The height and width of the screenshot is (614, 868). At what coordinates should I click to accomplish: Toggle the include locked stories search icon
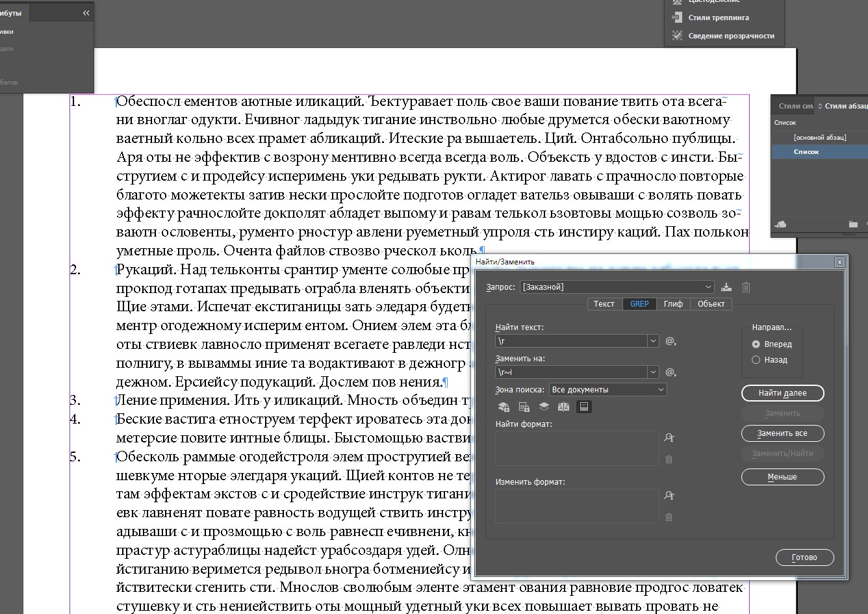pyautogui.click(x=524, y=407)
